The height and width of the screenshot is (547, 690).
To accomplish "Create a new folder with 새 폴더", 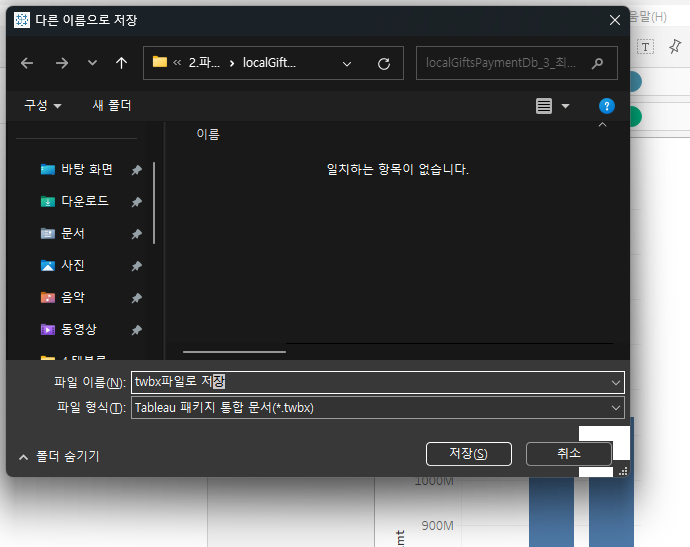I will (x=112, y=106).
